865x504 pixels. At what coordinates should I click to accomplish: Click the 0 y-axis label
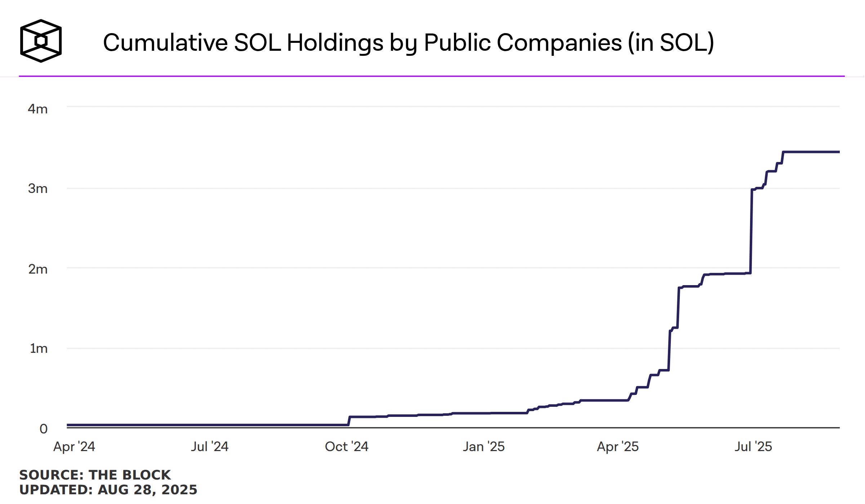pyautogui.click(x=44, y=428)
